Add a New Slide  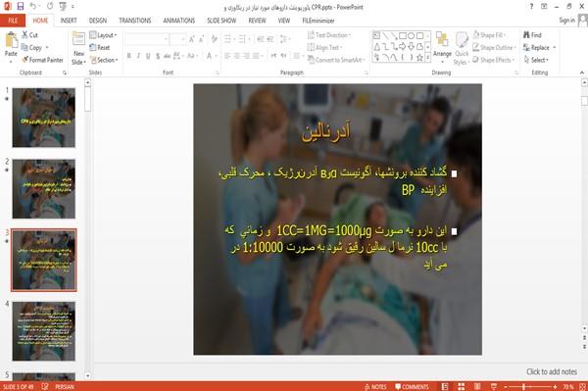pyautogui.click(x=78, y=48)
